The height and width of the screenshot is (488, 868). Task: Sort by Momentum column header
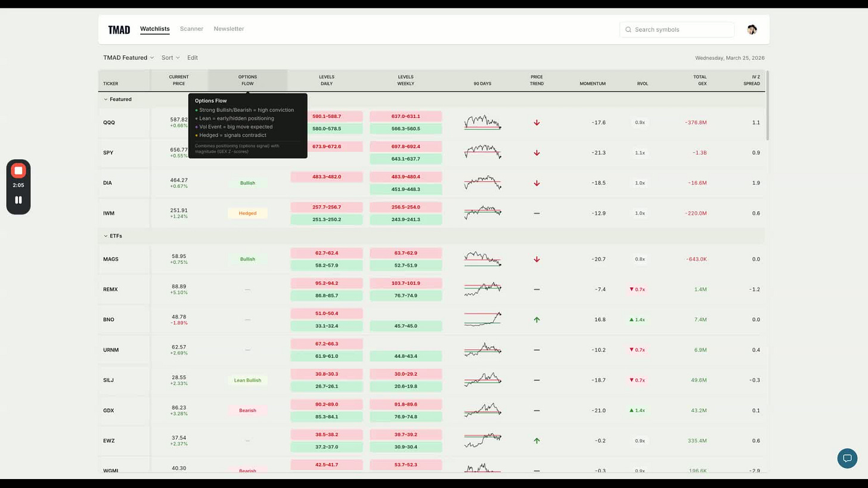(593, 83)
